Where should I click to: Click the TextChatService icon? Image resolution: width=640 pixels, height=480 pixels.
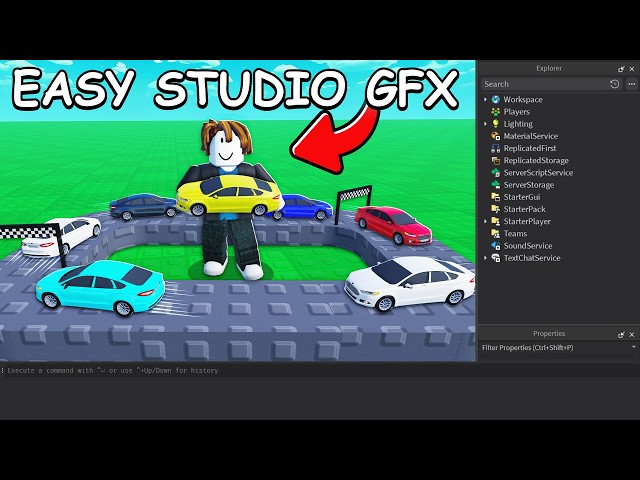tap(496, 258)
